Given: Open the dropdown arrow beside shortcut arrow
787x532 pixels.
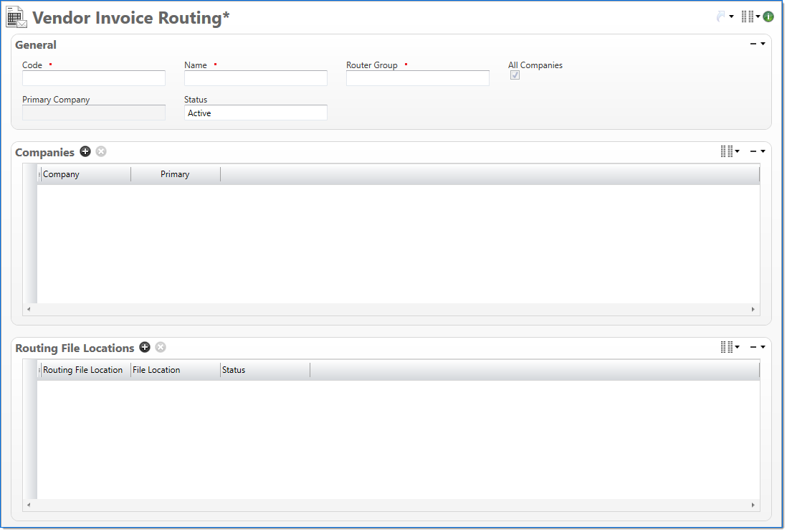Looking at the screenshot, I should pos(731,16).
